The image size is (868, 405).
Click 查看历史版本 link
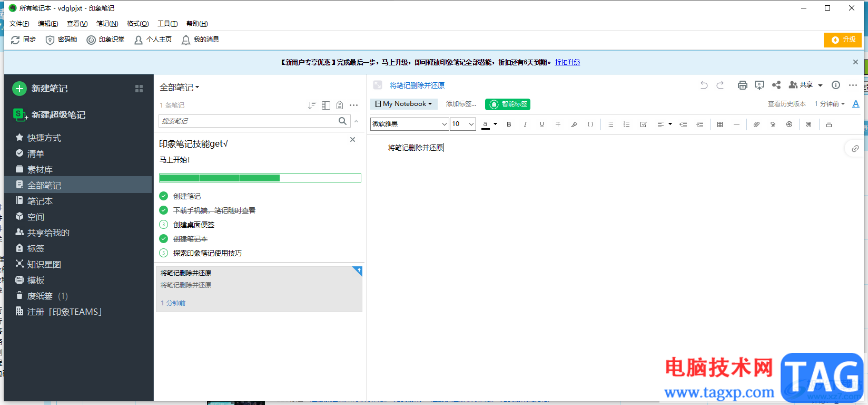[x=786, y=104]
